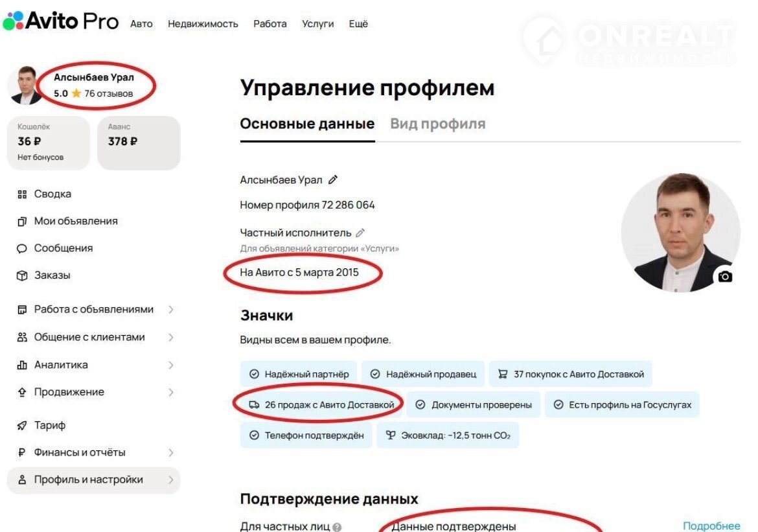Click the Надёжный партнёр badge

[x=299, y=374]
